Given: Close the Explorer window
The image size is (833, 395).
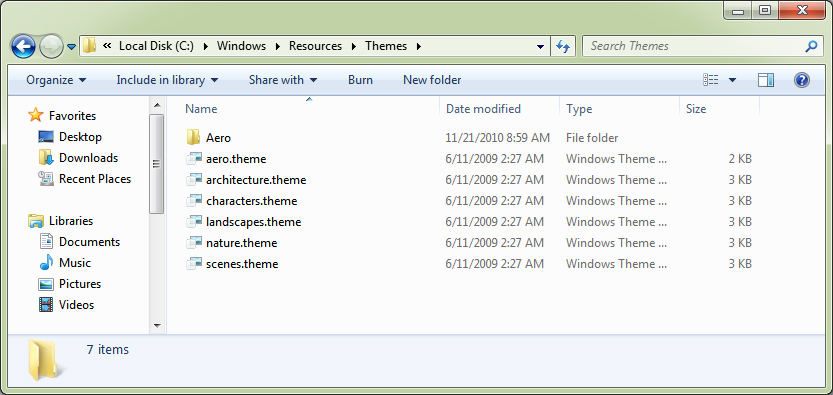Looking at the screenshot, I should point(802,10).
